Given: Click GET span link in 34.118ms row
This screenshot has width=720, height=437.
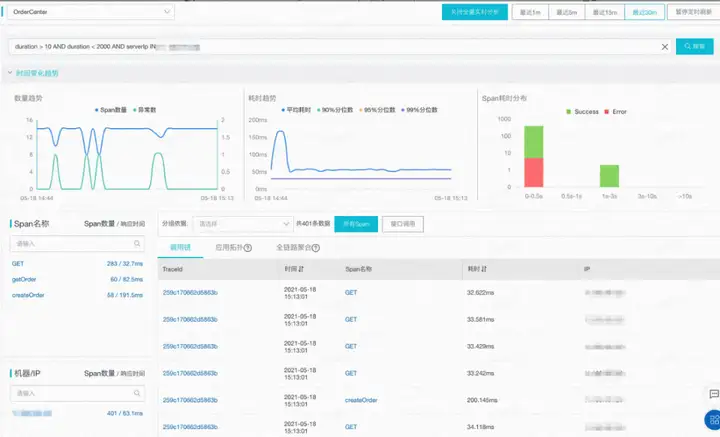Looking at the screenshot, I should (351, 427).
